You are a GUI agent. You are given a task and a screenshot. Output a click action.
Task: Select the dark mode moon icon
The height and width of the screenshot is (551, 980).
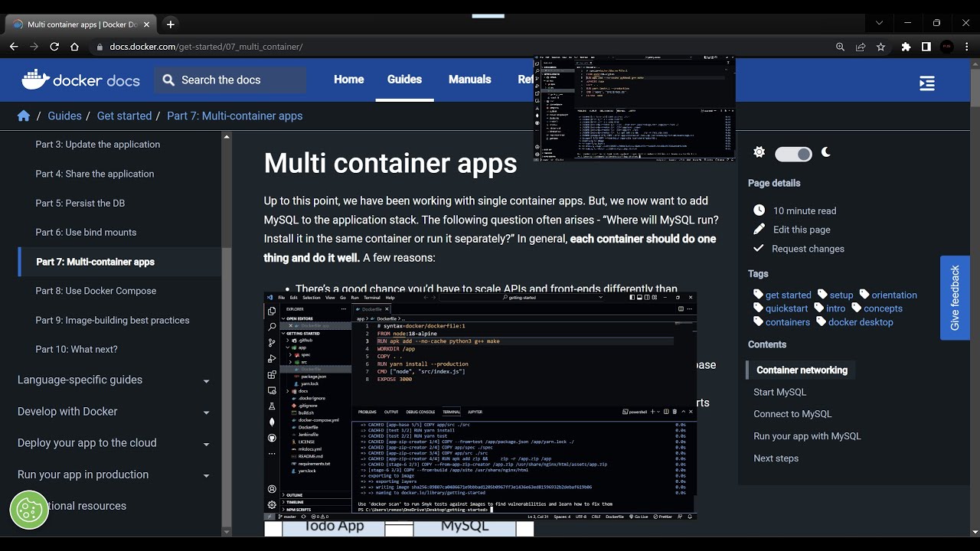[x=826, y=152]
